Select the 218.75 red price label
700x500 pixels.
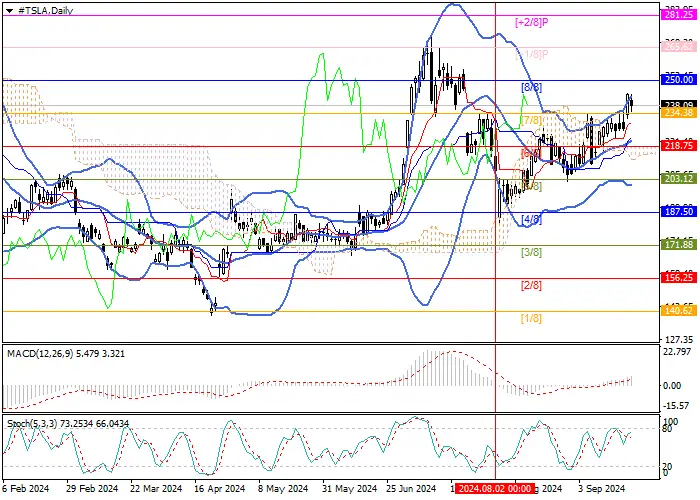coord(679,146)
